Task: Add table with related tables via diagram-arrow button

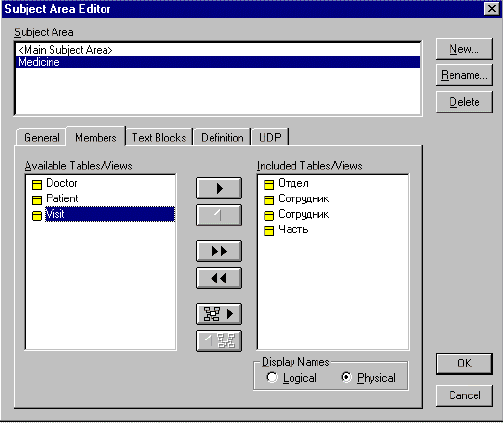Action: (219, 314)
